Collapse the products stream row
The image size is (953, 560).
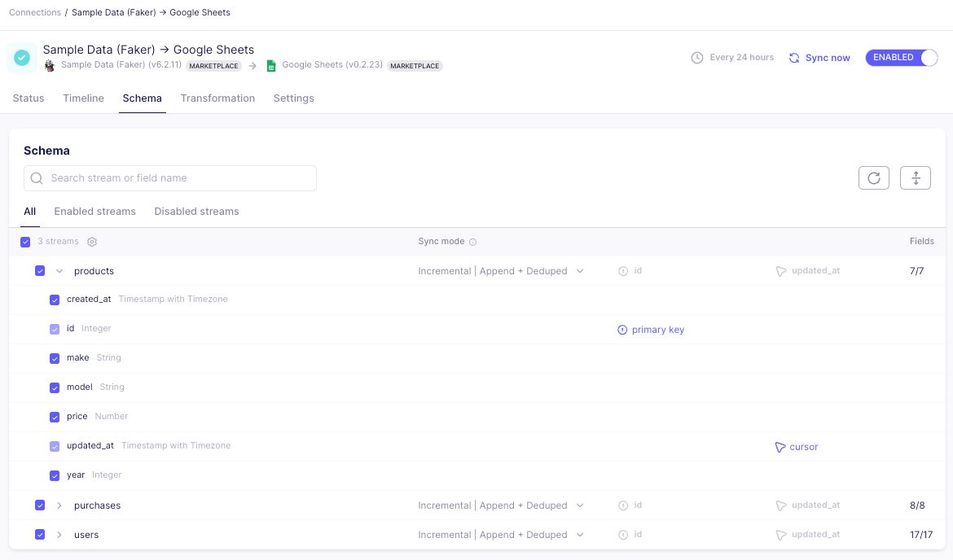pos(59,271)
